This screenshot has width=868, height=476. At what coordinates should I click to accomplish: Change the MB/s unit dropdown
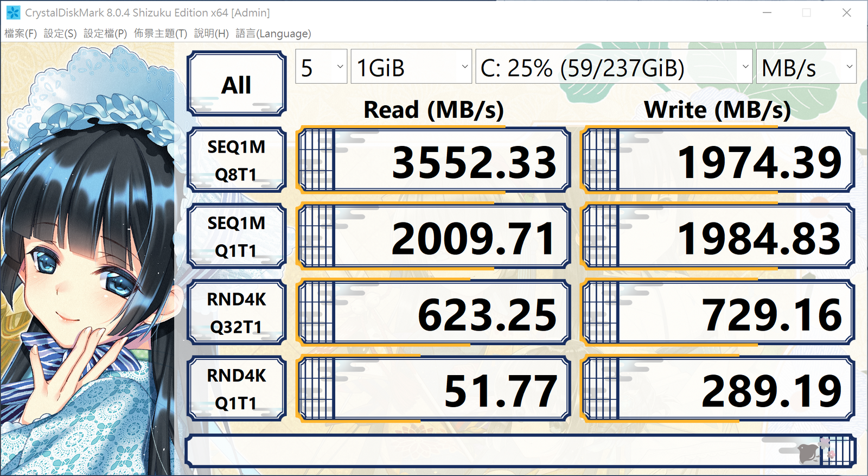pos(806,67)
